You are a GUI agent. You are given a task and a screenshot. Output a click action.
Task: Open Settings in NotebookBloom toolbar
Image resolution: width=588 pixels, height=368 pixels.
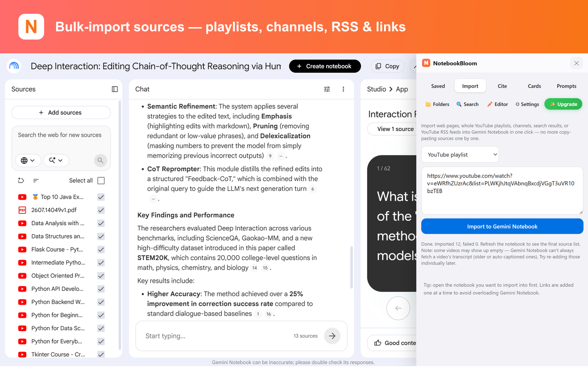(527, 104)
